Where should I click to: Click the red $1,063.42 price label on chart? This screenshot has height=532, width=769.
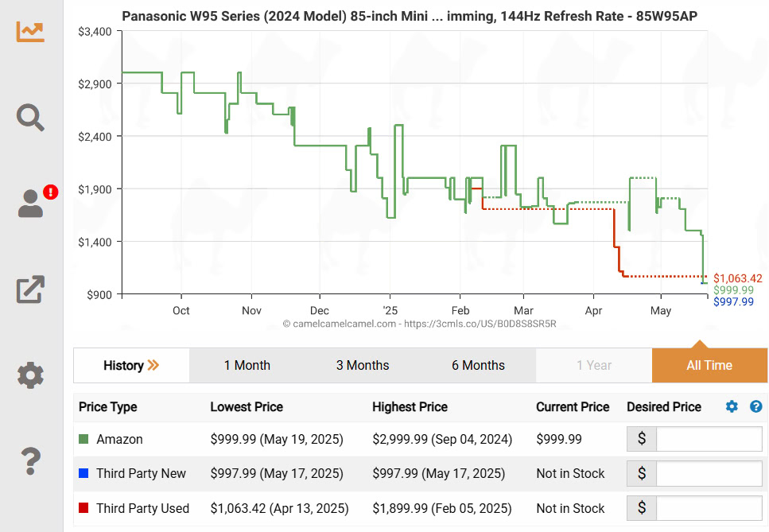[x=737, y=278]
